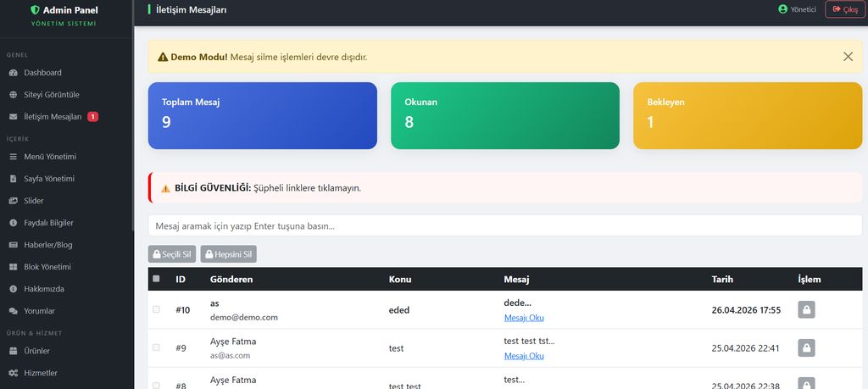Click the info icon beside Hakkımızda
This screenshot has width=868, height=389.
pos(14,289)
